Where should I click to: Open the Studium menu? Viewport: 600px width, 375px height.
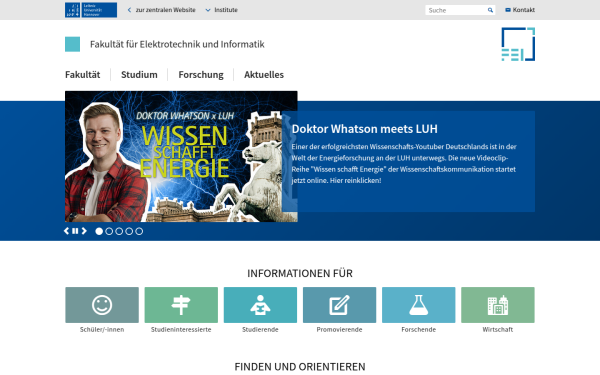pos(139,75)
